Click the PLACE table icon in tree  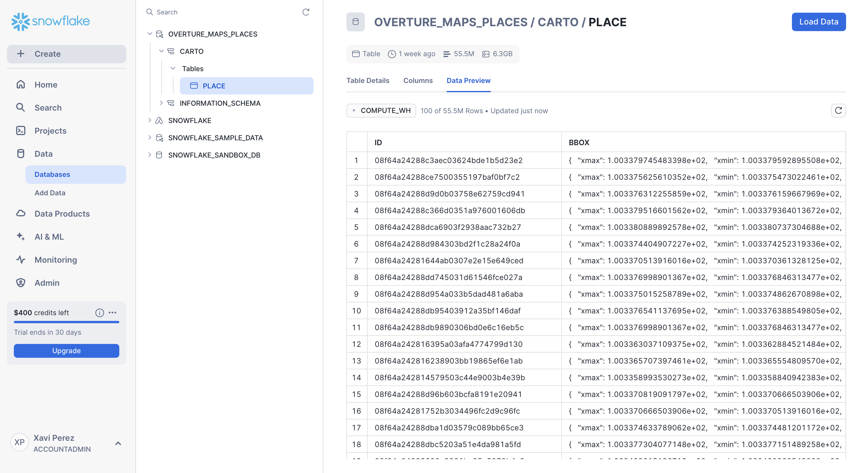coord(194,86)
